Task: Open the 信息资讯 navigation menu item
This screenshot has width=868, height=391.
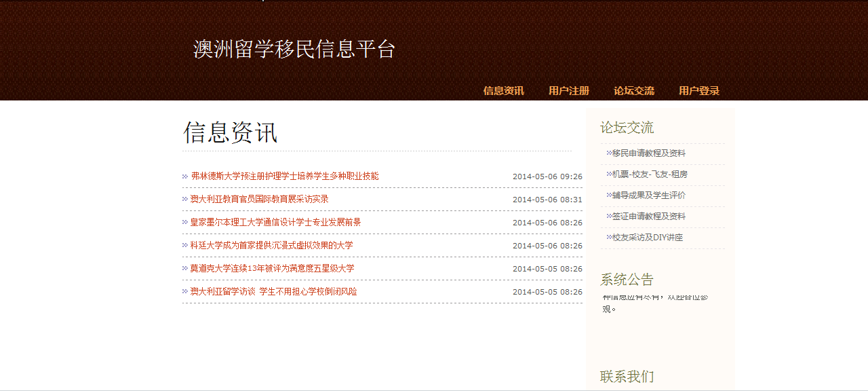Action: click(x=503, y=91)
